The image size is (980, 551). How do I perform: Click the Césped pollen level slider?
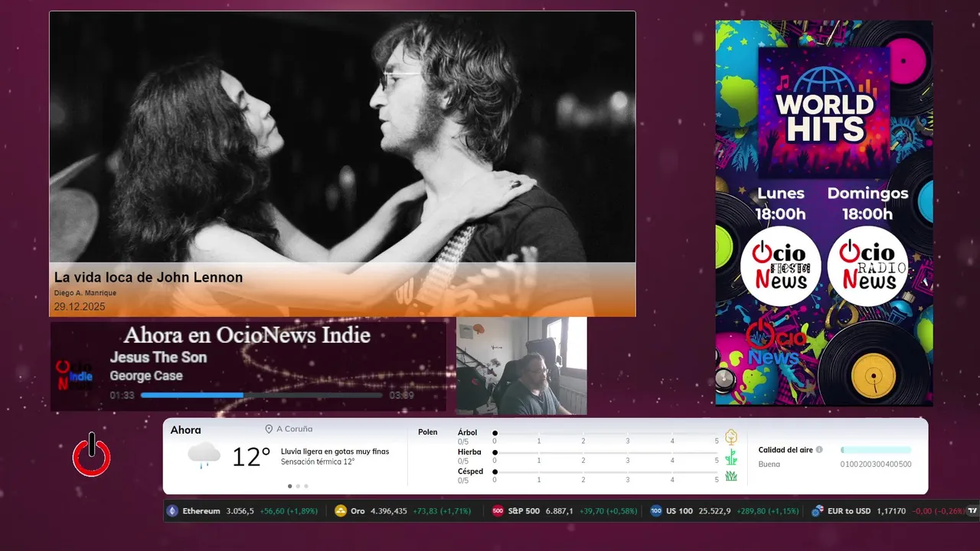[x=606, y=472]
